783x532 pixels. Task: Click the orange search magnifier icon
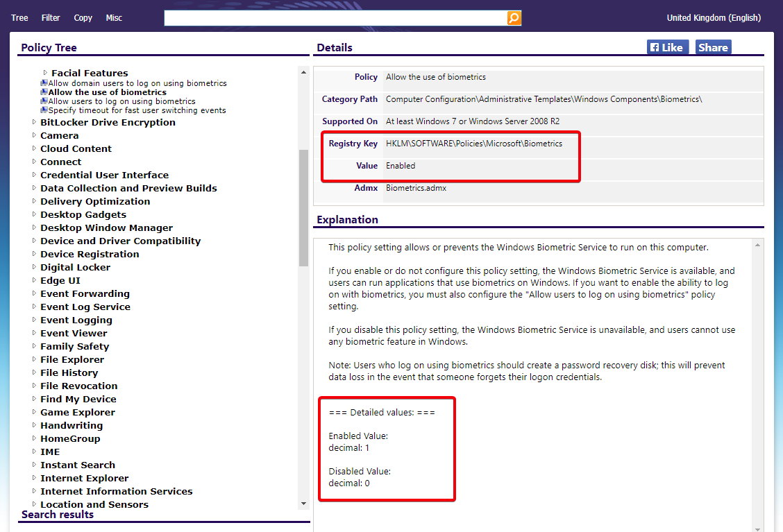coord(514,17)
